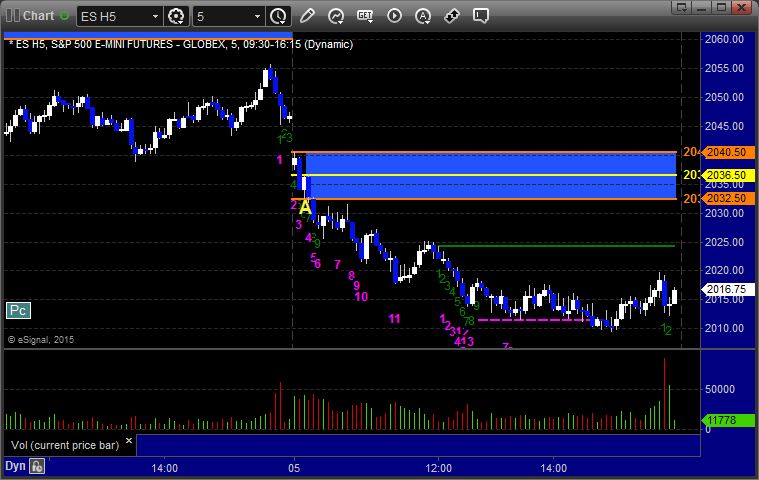Toggle the Pc button on chart
The height and width of the screenshot is (480, 759).
(18, 311)
